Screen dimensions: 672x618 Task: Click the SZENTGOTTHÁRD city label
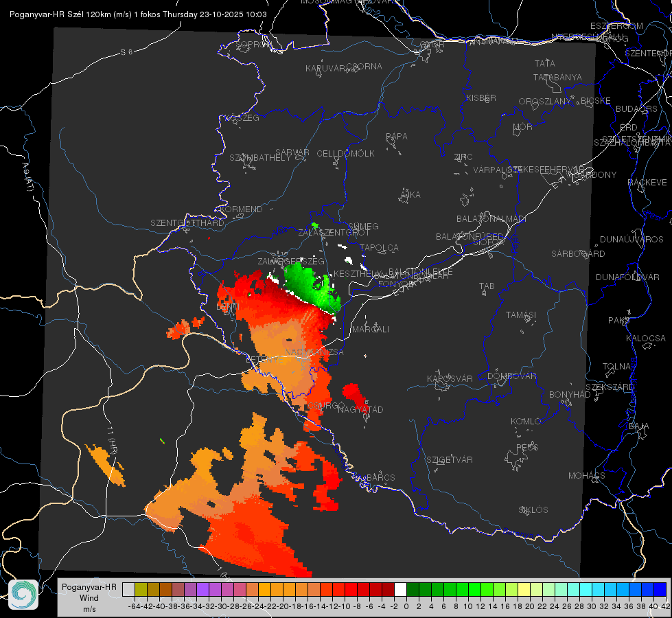(x=187, y=223)
